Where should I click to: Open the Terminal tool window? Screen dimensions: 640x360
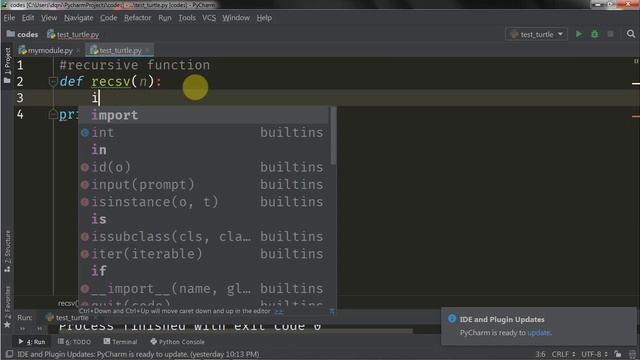coord(120,342)
